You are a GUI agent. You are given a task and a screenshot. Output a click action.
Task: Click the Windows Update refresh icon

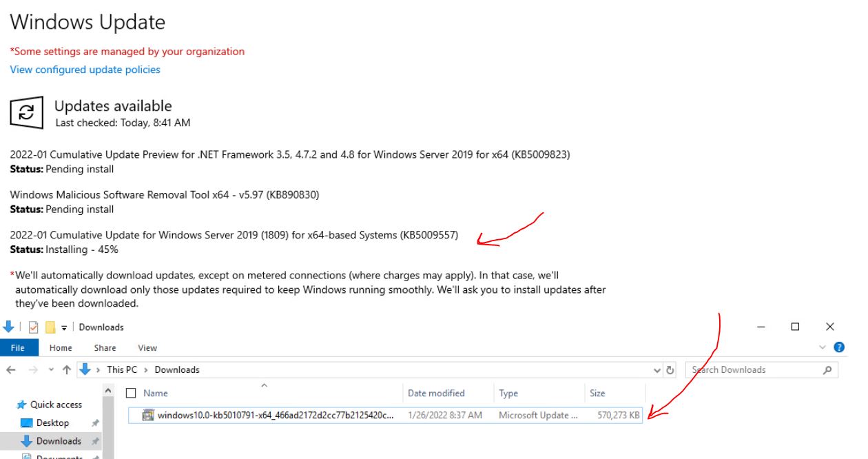[25, 112]
